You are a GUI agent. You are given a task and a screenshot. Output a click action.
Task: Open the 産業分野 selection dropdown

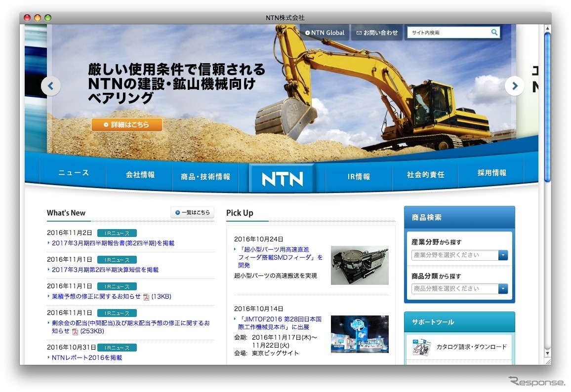(503, 255)
